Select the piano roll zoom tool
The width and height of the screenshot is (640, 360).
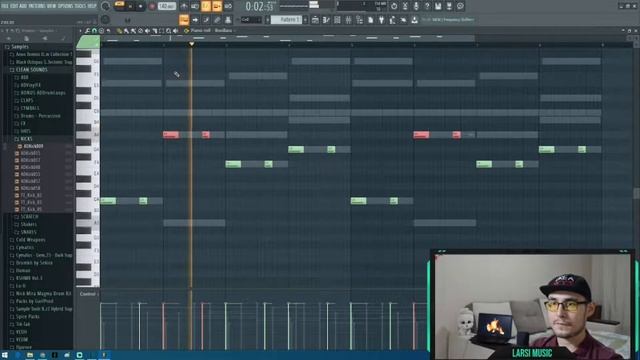(x=168, y=31)
